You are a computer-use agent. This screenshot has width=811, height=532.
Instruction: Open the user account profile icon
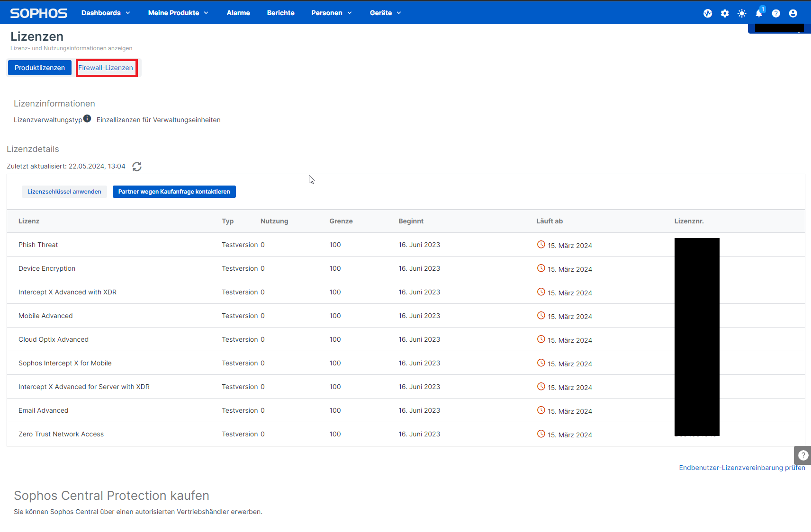pyautogui.click(x=793, y=13)
